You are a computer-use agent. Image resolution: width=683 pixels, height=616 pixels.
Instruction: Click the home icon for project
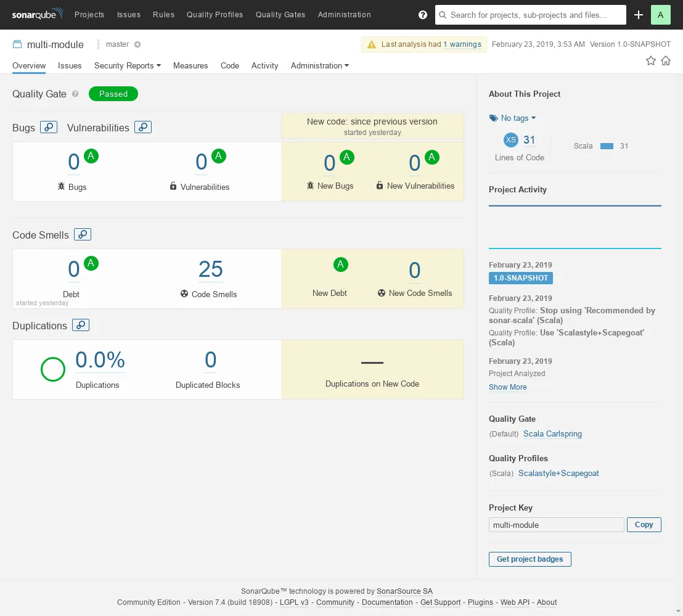(x=666, y=60)
